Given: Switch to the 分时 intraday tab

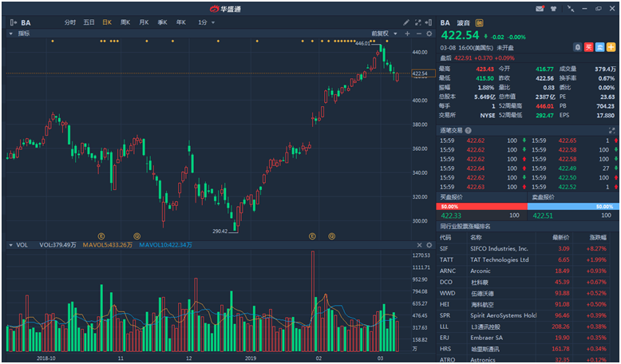Looking at the screenshot, I should (x=70, y=22).
